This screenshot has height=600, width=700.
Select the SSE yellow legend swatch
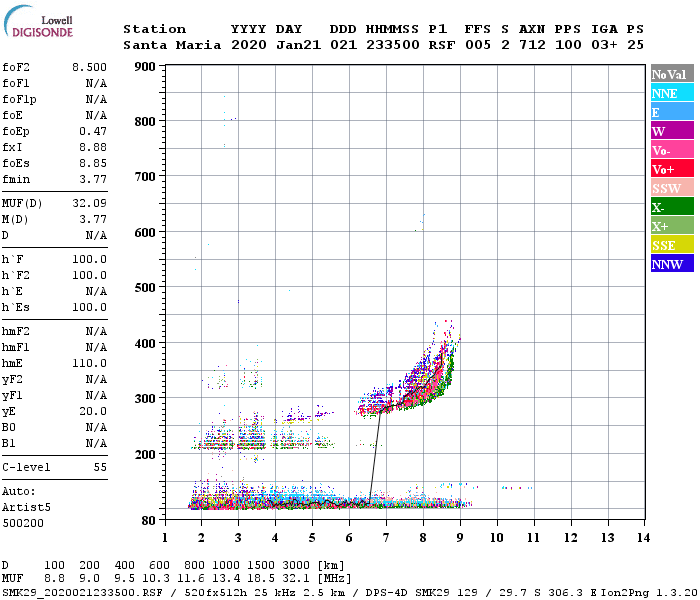pyautogui.click(x=672, y=245)
